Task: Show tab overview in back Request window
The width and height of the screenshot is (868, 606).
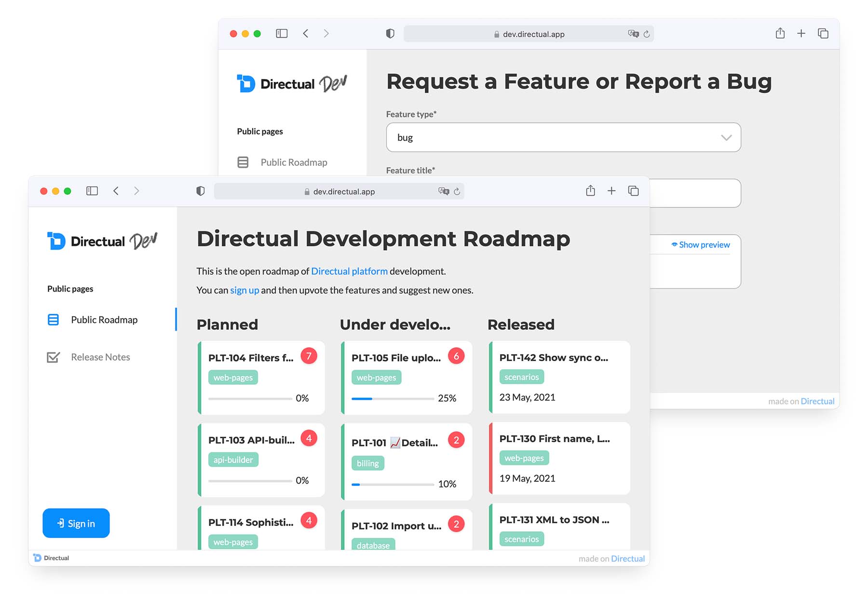Action: [823, 33]
